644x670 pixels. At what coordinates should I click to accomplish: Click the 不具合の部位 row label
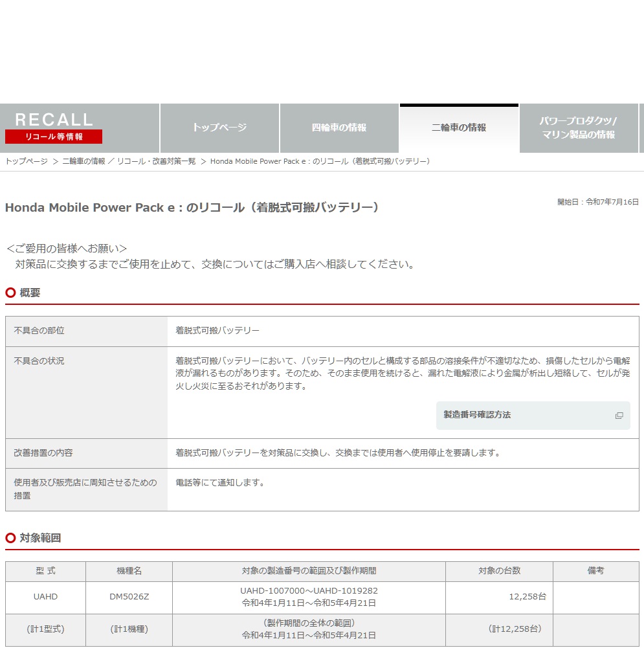pyautogui.click(x=39, y=330)
